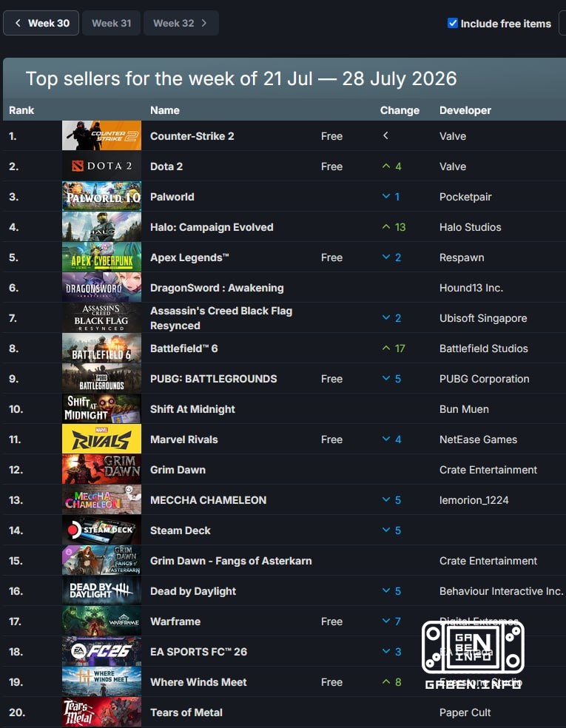566x728 pixels.
Task: Open Halo: Campaign Evolved title
Action: tap(212, 227)
